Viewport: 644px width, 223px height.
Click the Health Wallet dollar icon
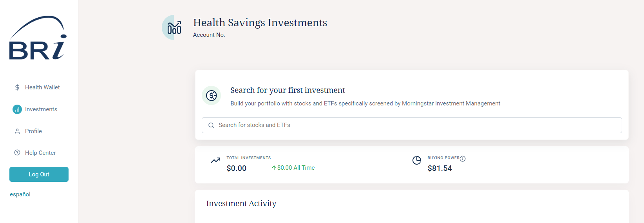pyautogui.click(x=17, y=87)
